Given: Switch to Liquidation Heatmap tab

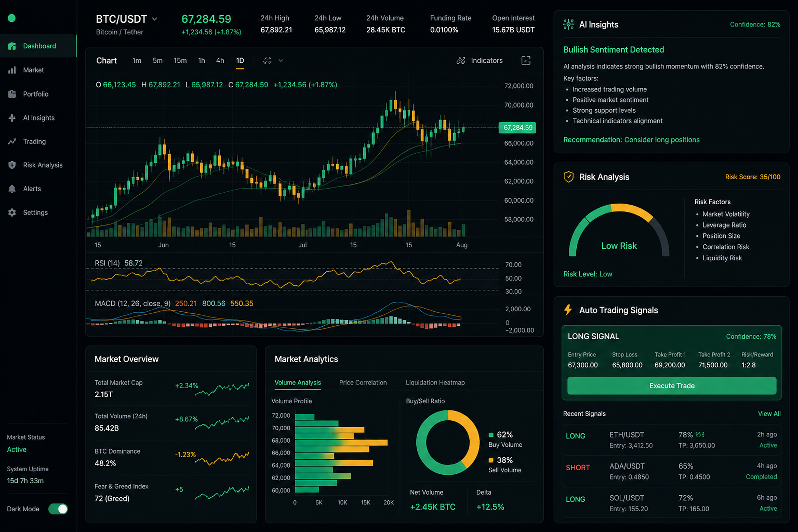Looking at the screenshot, I should coord(435,382).
